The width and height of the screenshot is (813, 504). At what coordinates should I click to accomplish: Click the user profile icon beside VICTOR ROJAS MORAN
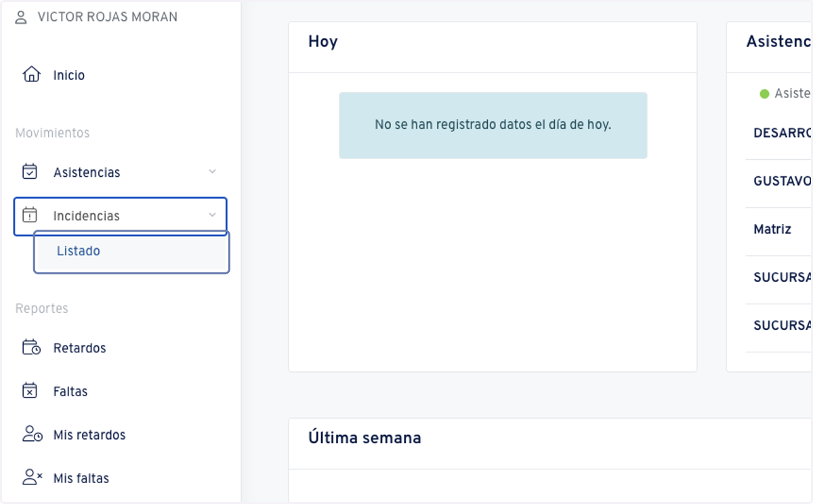point(21,18)
